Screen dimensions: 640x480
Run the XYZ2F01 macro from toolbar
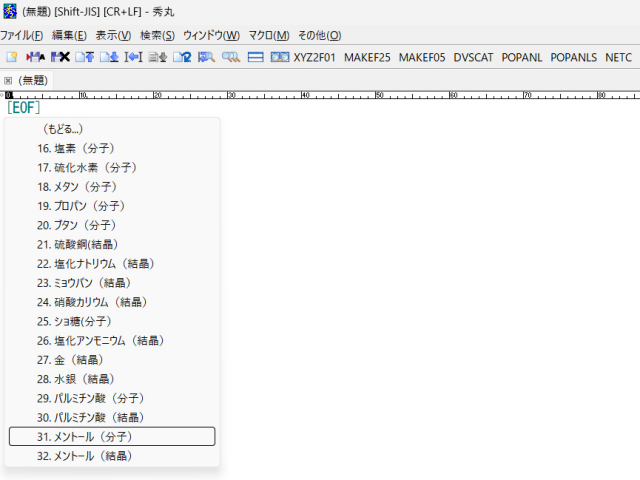pyautogui.click(x=314, y=57)
